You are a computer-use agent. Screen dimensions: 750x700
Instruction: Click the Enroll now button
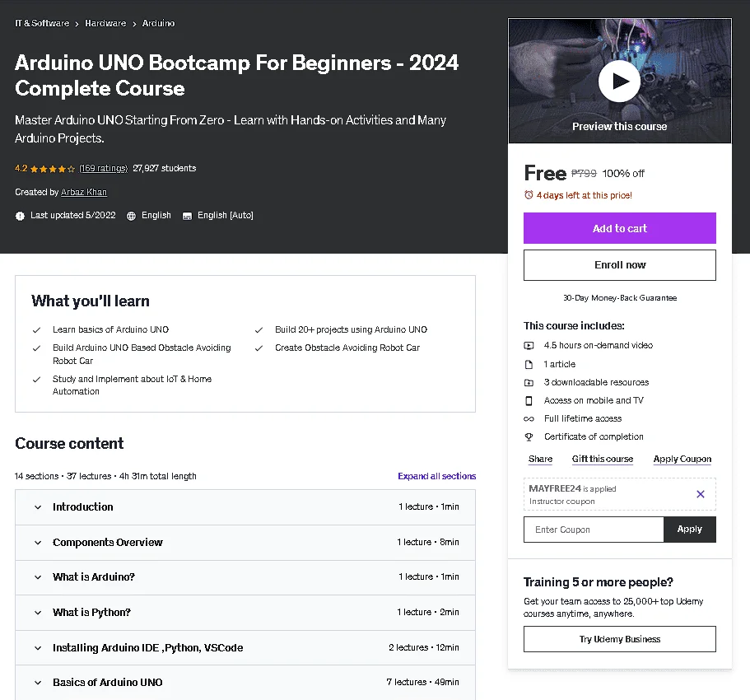(620, 265)
